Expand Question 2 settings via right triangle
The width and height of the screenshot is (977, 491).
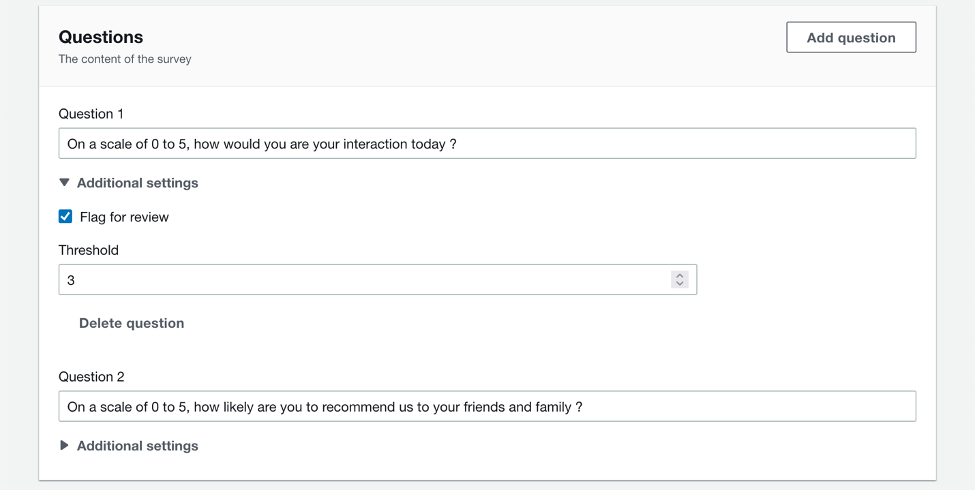point(65,446)
